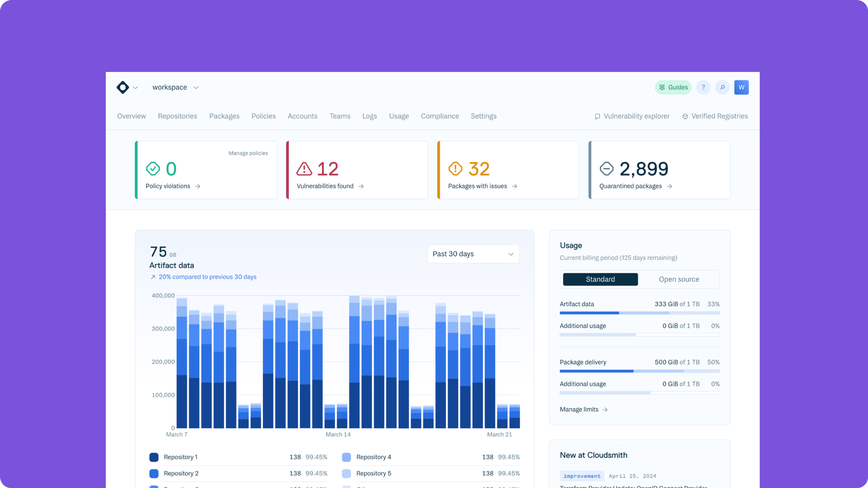
Task: Open the Past 30 days dropdown
Action: [x=473, y=254]
